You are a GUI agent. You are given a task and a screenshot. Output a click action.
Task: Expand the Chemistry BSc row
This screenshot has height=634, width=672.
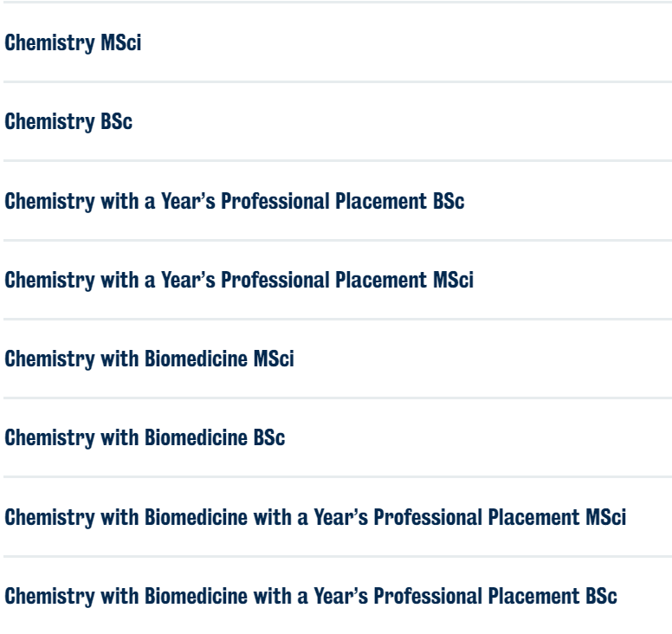[68, 122]
